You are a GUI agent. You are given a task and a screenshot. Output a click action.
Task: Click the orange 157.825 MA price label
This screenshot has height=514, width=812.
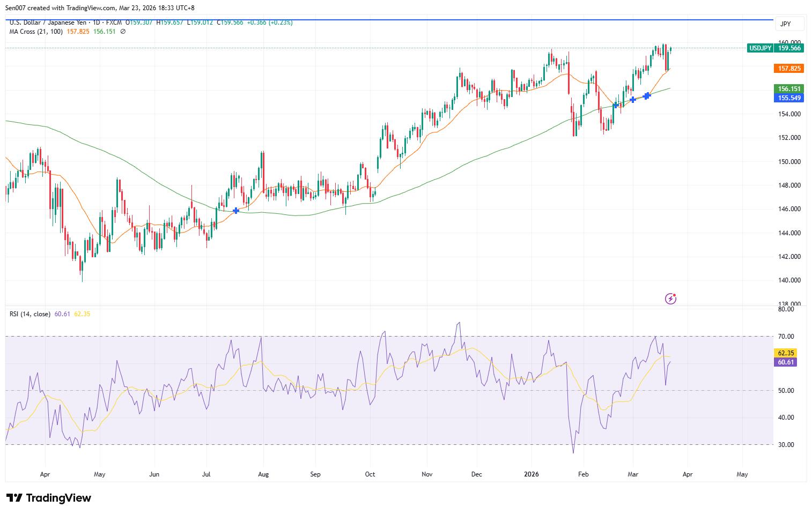(788, 68)
